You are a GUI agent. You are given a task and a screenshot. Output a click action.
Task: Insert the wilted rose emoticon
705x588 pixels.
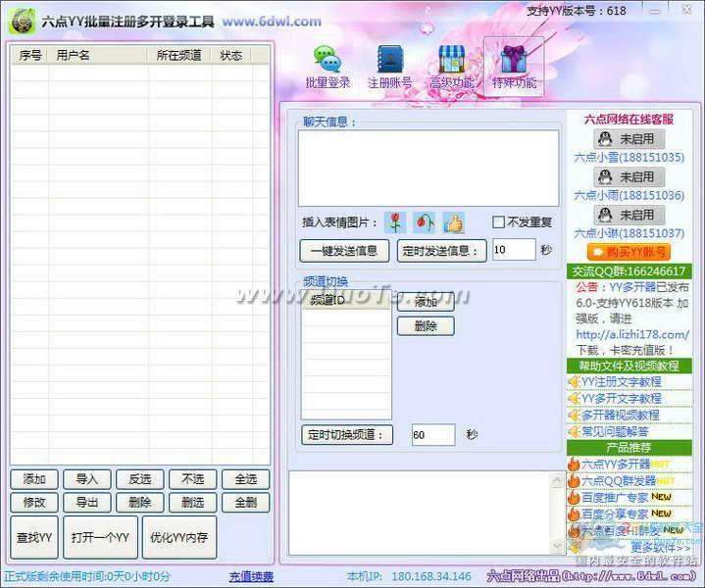click(424, 222)
